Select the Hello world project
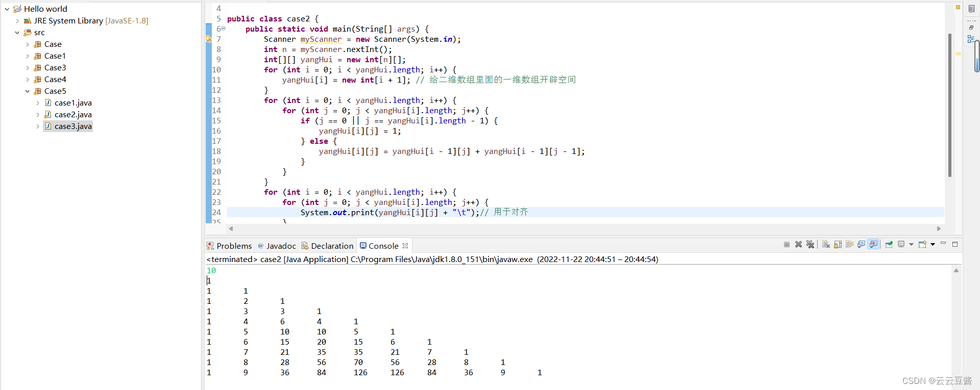This screenshot has height=390, width=980. coord(45,9)
